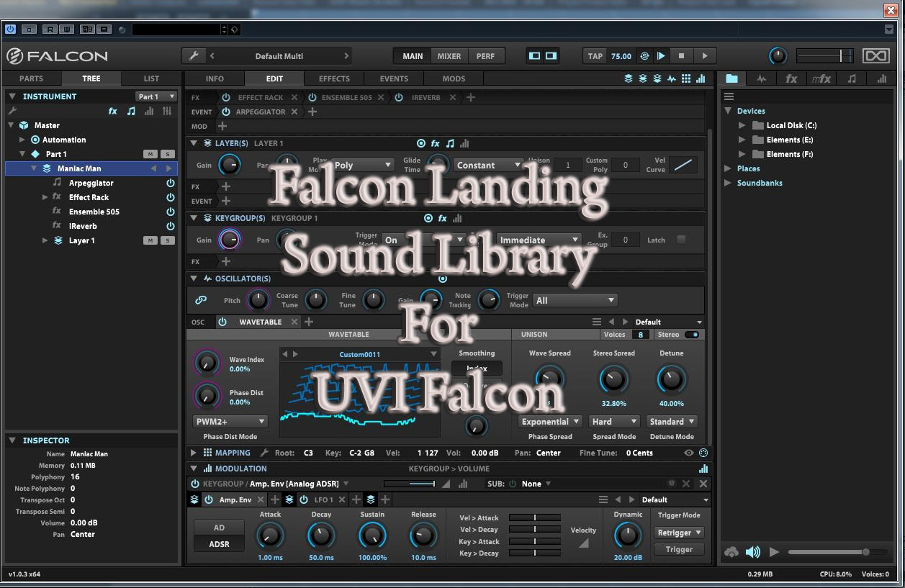Switch the Unison Stereo toggle
The height and width of the screenshot is (588, 905).
coord(692,335)
